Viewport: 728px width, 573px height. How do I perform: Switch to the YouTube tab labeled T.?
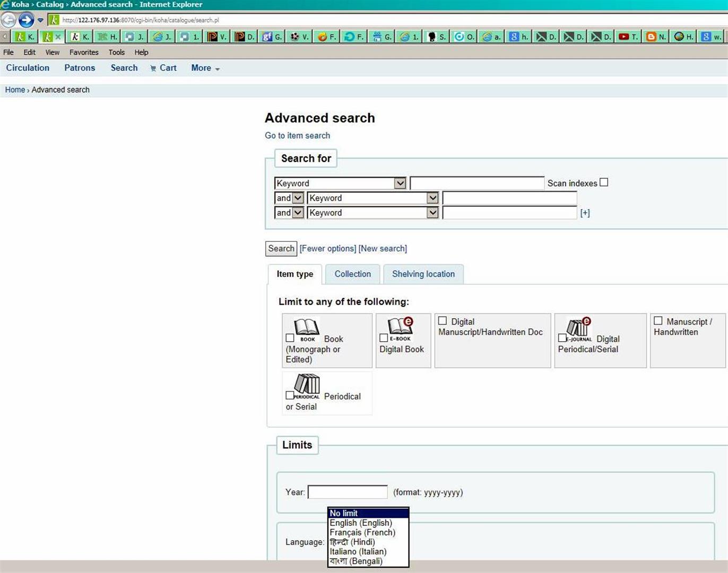pos(628,37)
